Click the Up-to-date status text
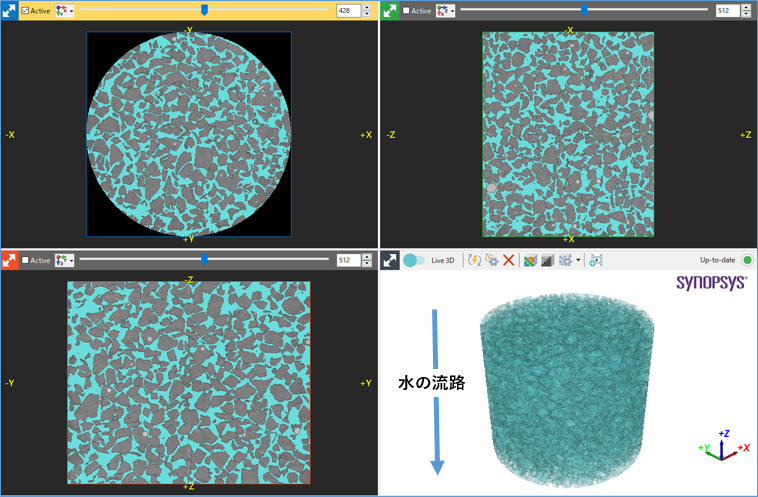Screen dimensions: 758x497 pos(717,260)
